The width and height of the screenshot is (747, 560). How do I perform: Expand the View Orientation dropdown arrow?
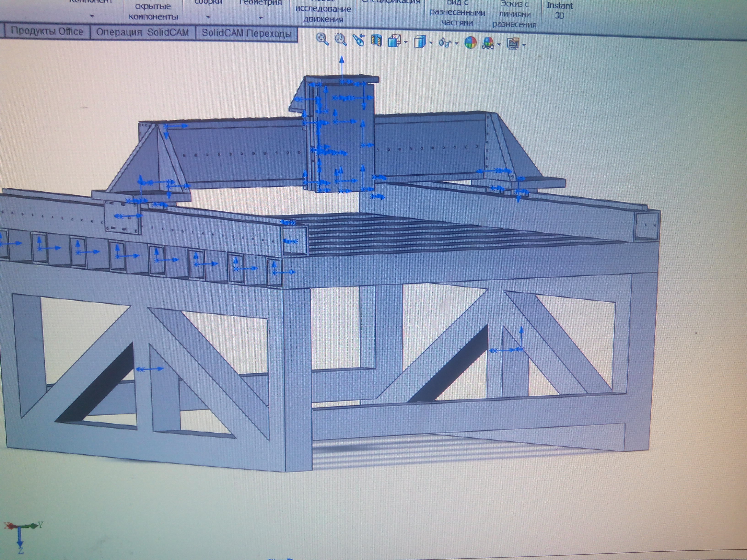(x=406, y=43)
